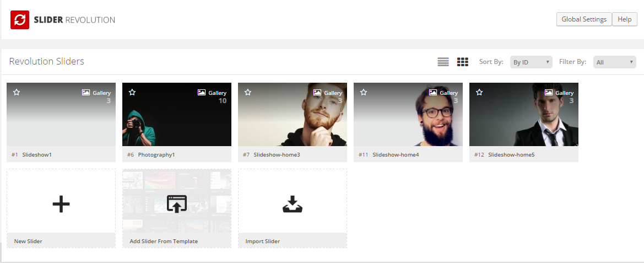Click the Revolution Sliders heading
Image resolution: width=644 pixels, height=263 pixels.
click(47, 62)
